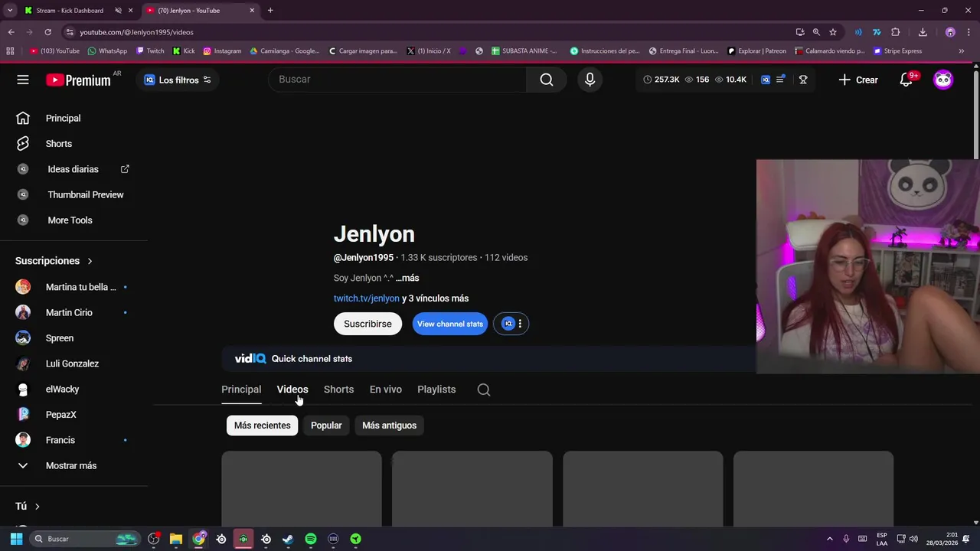Screen dimensions: 980x551
Task: Switch to the Videos channel tab
Action: click(292, 390)
